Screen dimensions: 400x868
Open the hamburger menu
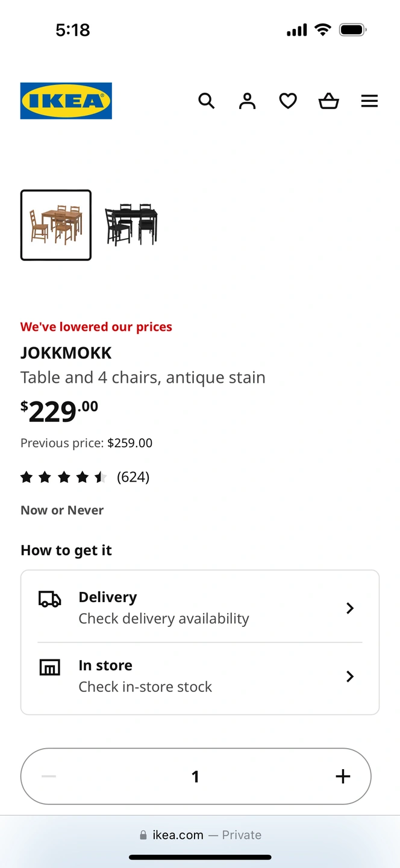click(369, 101)
